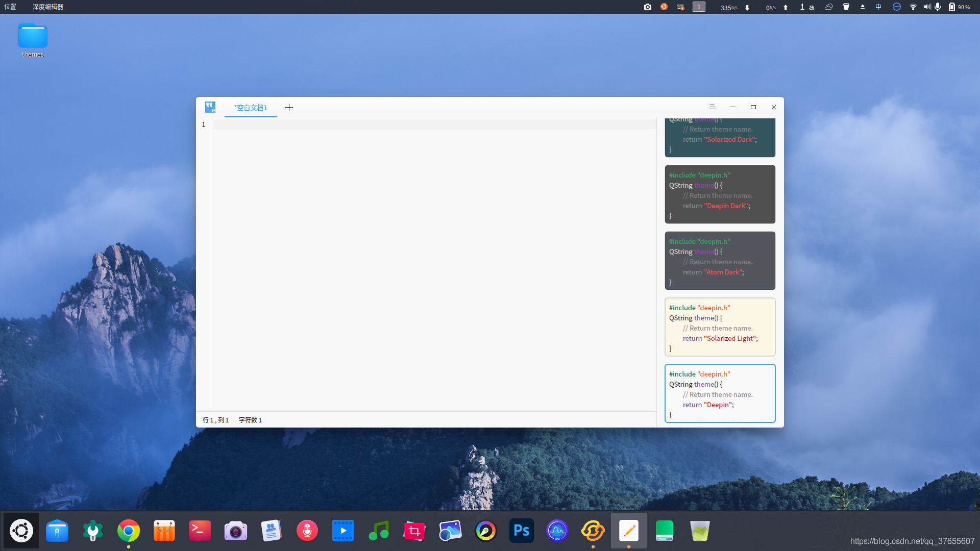Image resolution: width=980 pixels, height=551 pixels.
Task: Open the red crop screenshot tool icon
Action: 414,531
